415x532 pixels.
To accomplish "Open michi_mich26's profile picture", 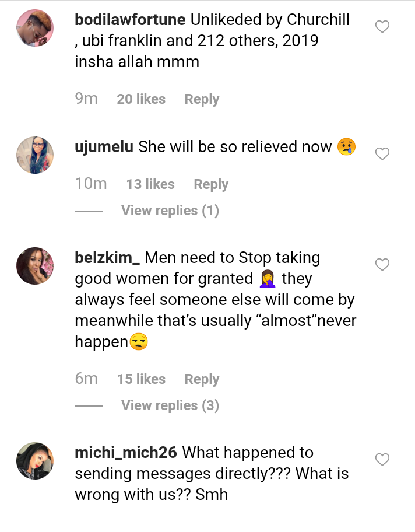I will [35, 461].
